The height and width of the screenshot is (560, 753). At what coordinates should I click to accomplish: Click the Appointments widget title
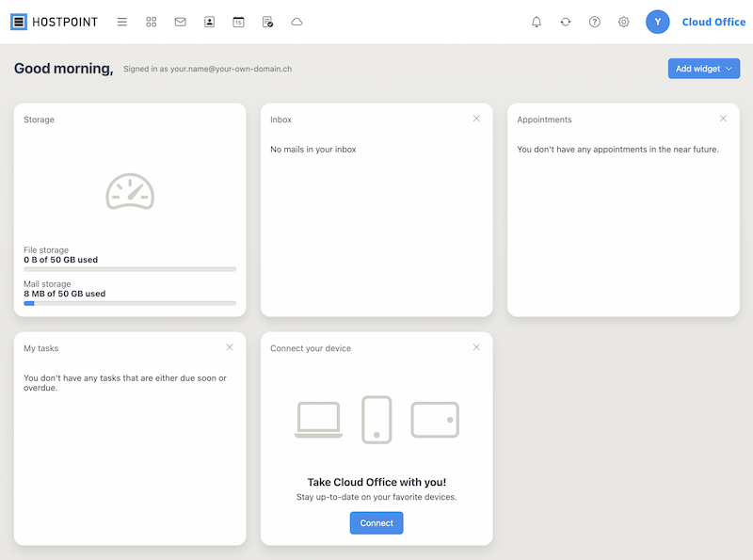545,120
